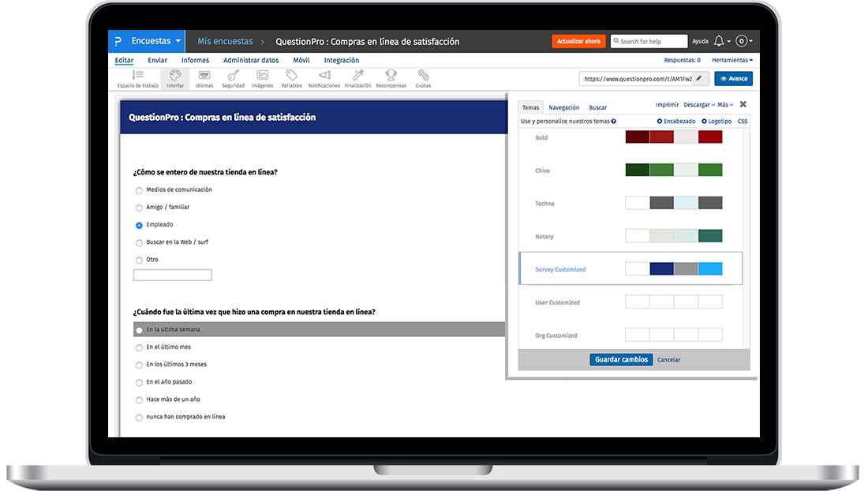This screenshot has height=491, width=868.
Task: Open the Finalización tools icon
Action: point(358,79)
